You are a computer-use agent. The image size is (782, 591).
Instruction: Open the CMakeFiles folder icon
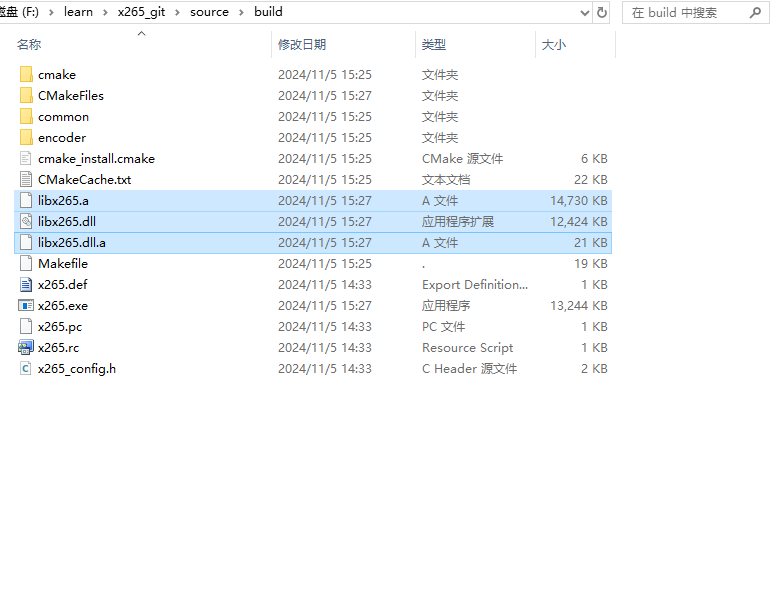pos(26,95)
